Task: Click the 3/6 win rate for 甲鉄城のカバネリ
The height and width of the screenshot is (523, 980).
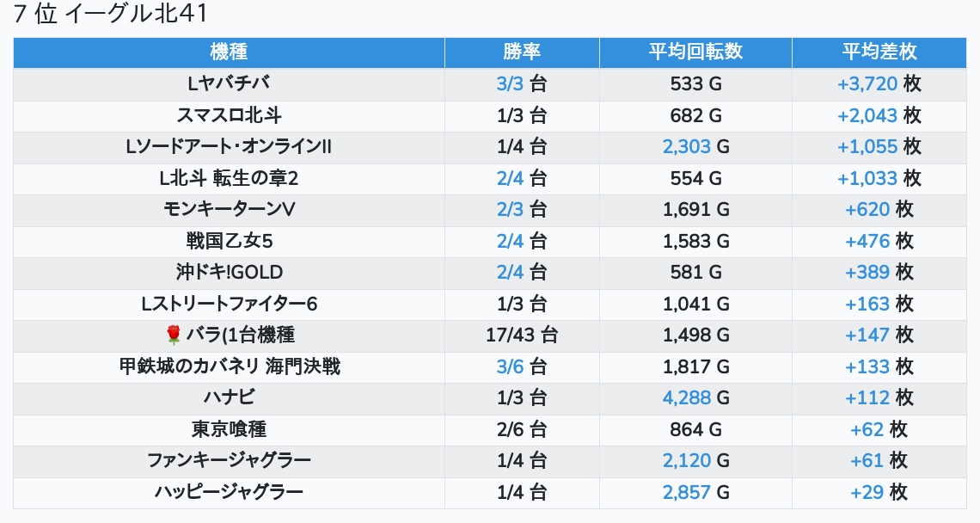Action: pos(510,366)
